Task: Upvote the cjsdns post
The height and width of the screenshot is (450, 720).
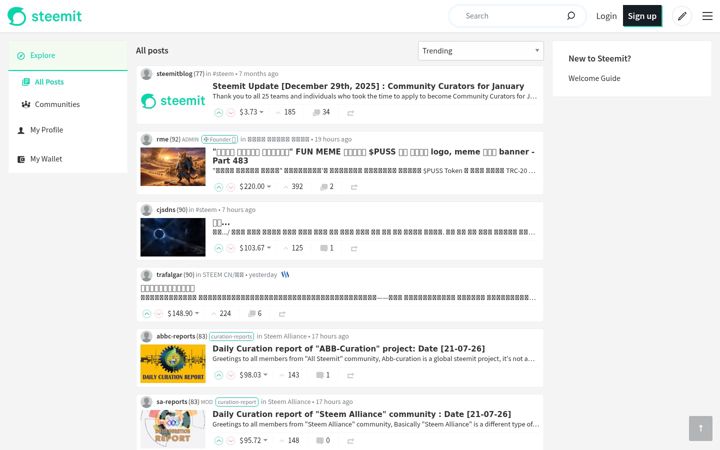Action: coord(219,248)
